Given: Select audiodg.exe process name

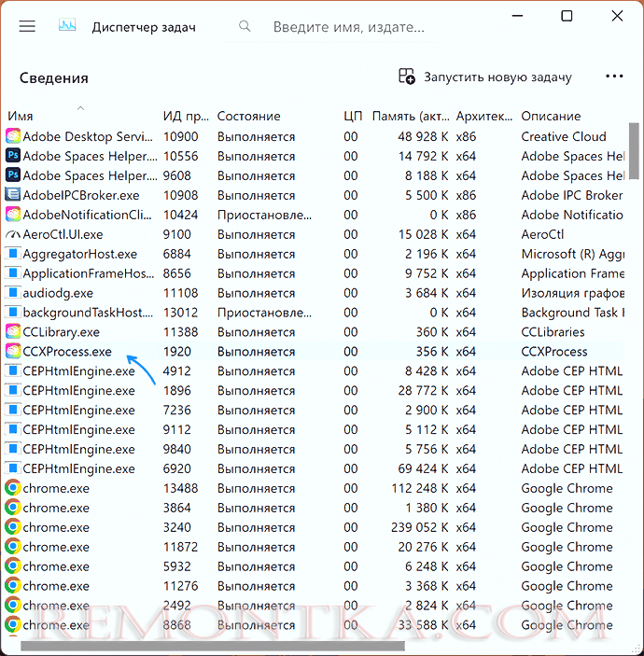Looking at the screenshot, I should [x=58, y=293].
